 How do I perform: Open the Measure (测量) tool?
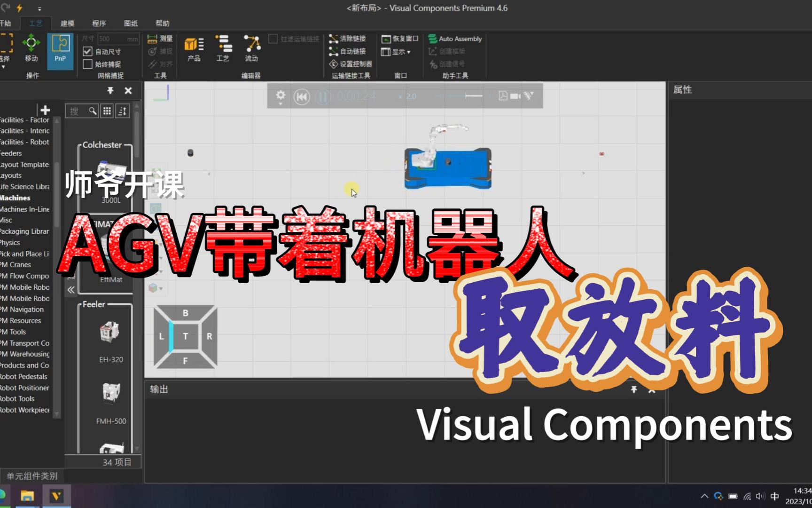(160, 39)
